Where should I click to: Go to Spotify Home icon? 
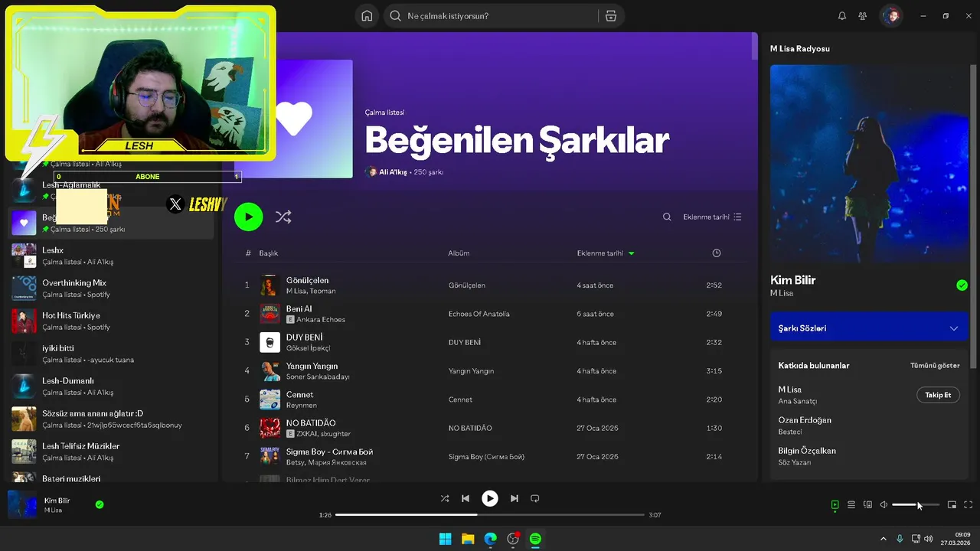(367, 16)
